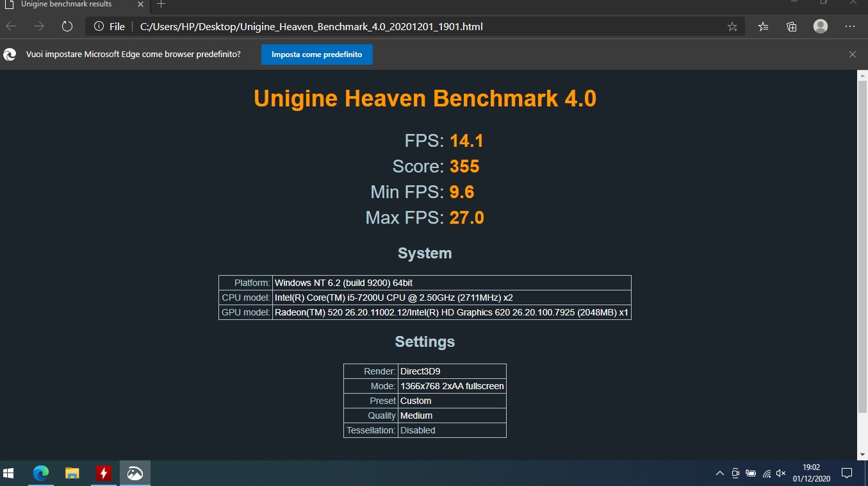This screenshot has height=486, width=868.
Task: Open the Favorites list icon
Action: (763, 26)
